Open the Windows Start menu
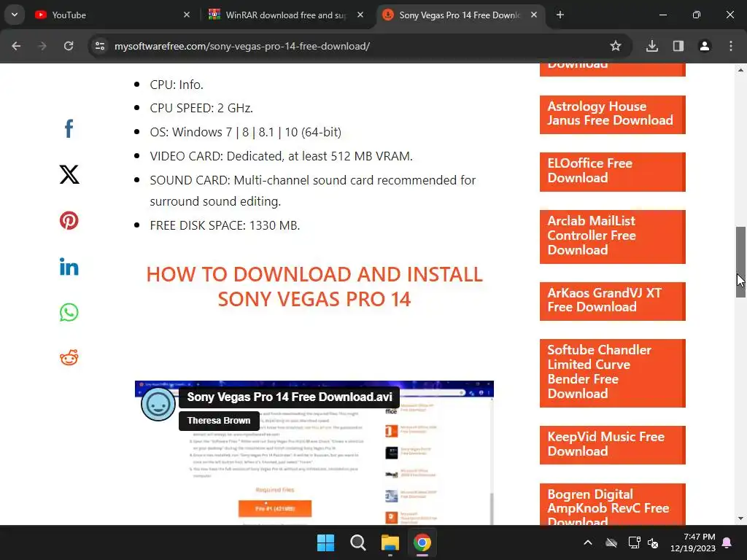The image size is (747, 560). pyautogui.click(x=326, y=542)
